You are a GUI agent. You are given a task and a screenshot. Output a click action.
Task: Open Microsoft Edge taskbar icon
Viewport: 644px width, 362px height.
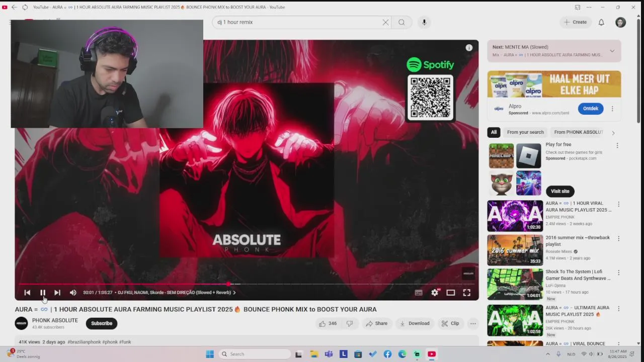[x=402, y=354]
